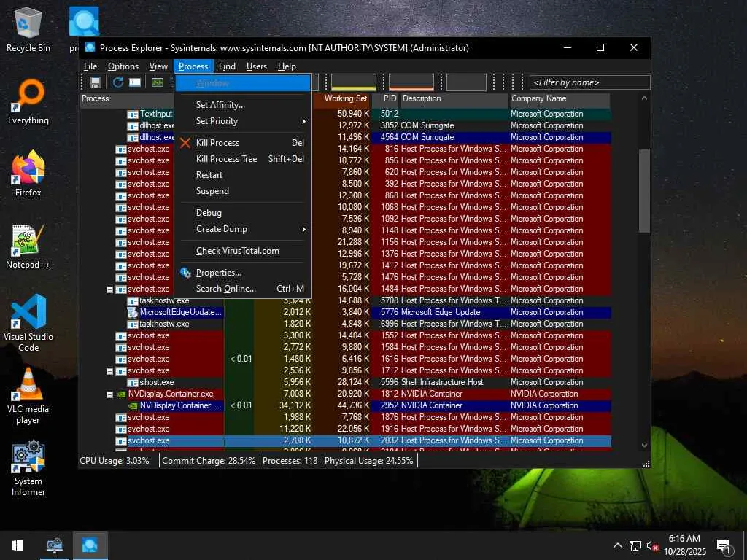Viewport: 747px width, 560px height.
Task: Open the notification center icon
Action: [724, 546]
